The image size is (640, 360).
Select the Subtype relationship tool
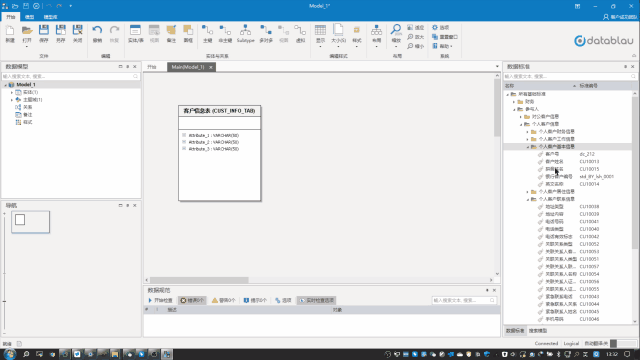[x=245, y=33]
